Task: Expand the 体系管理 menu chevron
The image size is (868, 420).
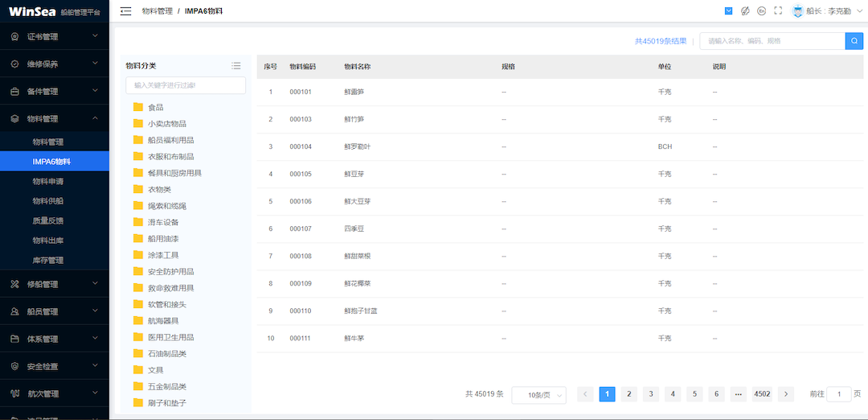Action: pyautogui.click(x=95, y=338)
